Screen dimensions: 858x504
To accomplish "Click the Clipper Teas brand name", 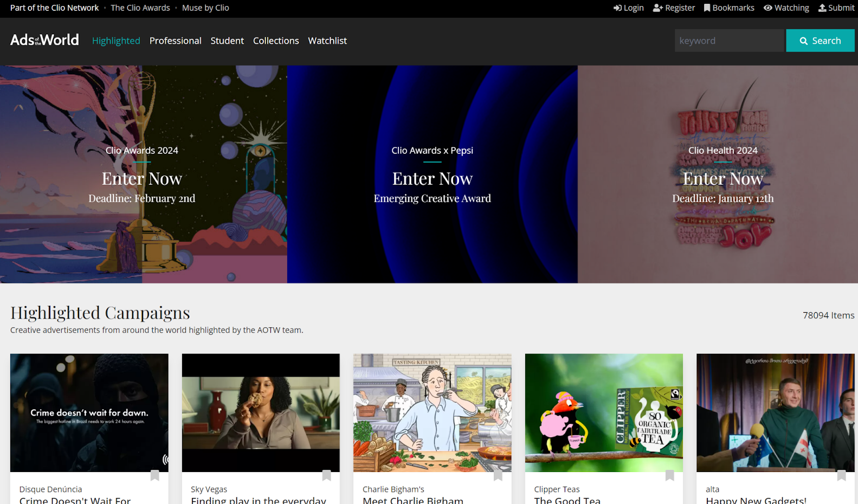I will (557, 489).
